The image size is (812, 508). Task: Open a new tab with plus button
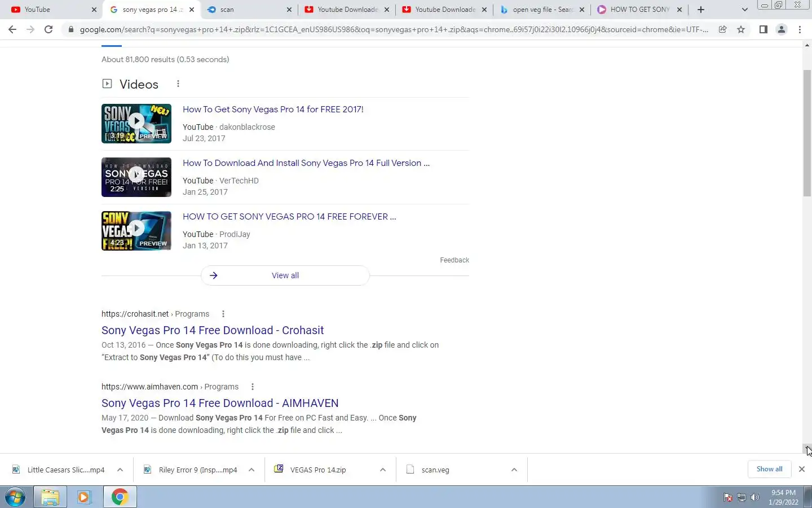point(701,10)
